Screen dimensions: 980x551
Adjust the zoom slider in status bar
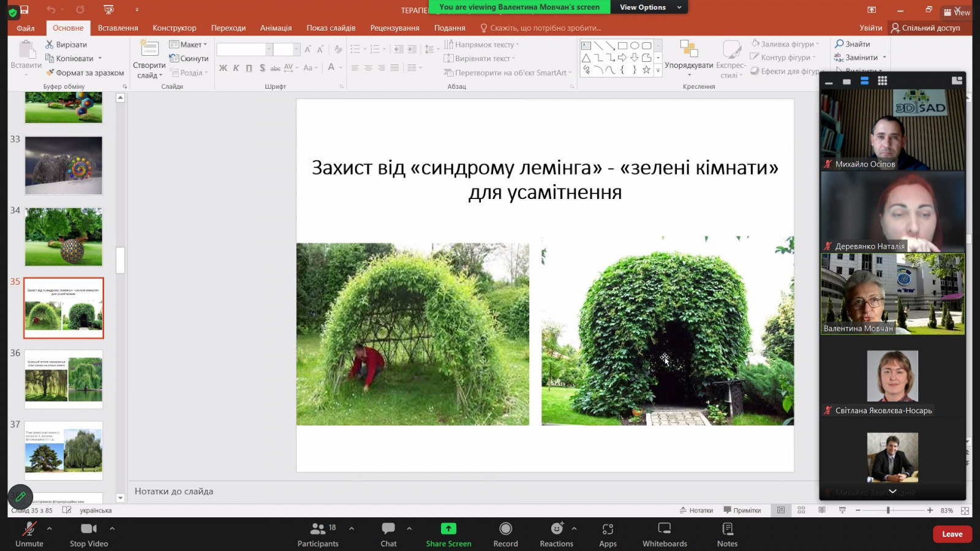click(x=888, y=510)
